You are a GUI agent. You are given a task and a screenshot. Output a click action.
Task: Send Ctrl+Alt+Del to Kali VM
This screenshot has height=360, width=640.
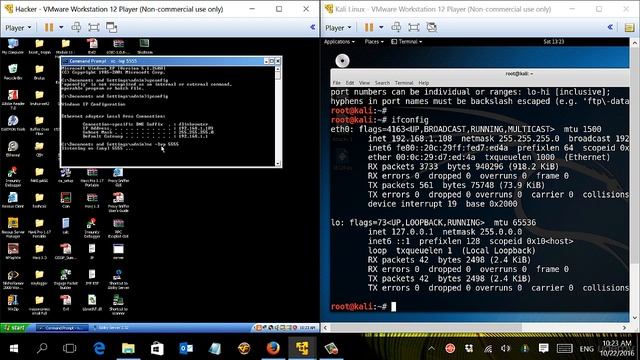coord(396,27)
